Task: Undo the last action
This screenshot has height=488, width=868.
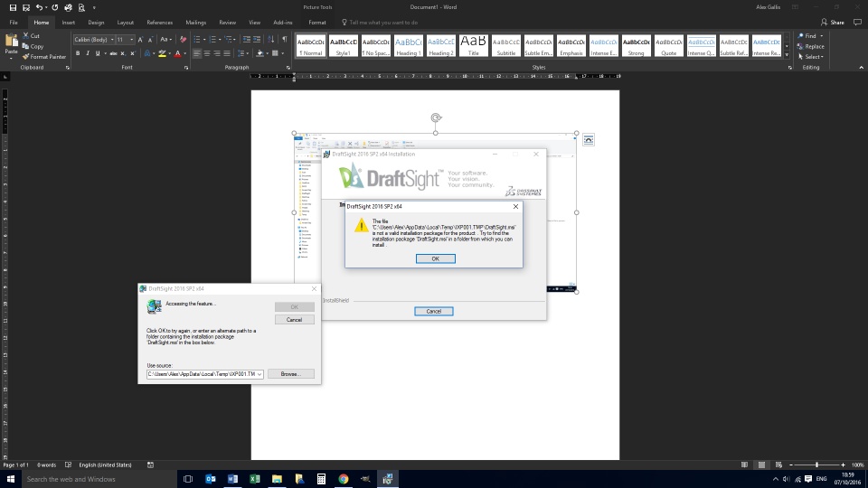Action: [x=39, y=7]
